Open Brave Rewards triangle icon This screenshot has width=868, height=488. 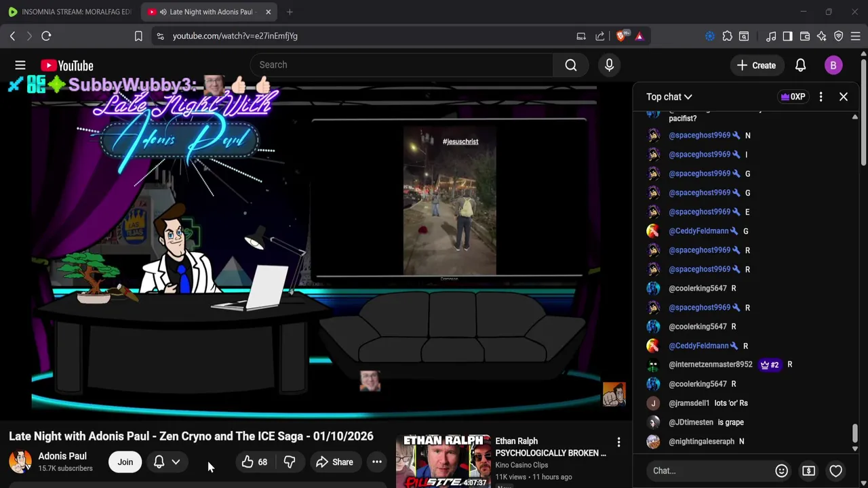point(639,36)
